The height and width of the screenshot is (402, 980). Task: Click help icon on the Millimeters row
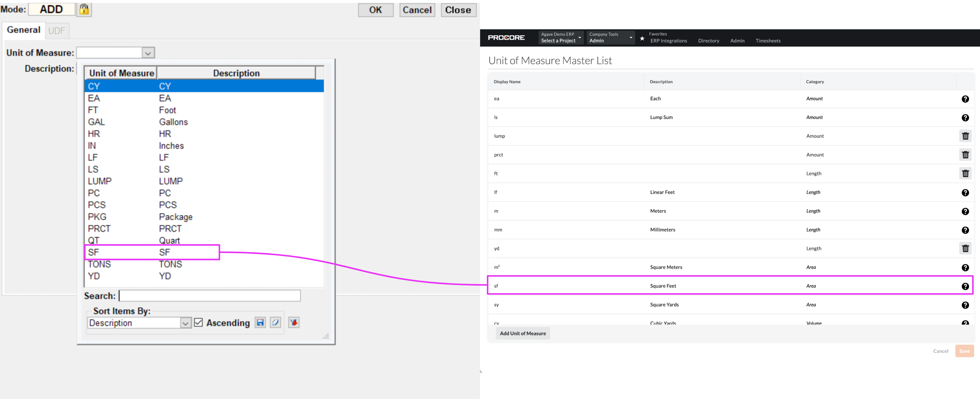[x=965, y=230]
